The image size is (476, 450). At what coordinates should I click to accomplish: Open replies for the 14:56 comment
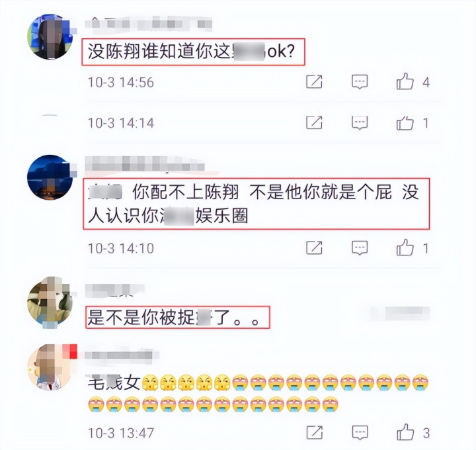pos(360,82)
